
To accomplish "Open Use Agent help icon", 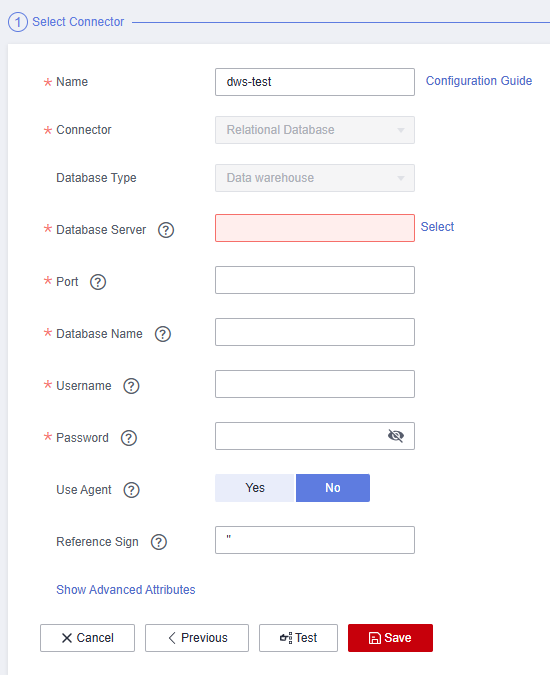I will pyautogui.click(x=131, y=490).
